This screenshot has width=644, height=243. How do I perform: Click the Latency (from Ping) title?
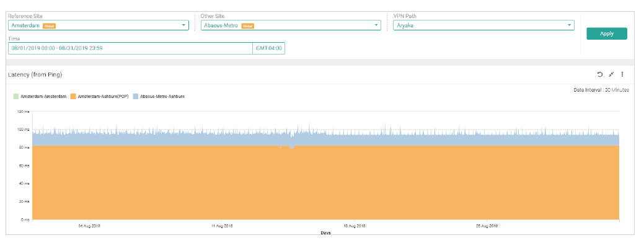(35, 75)
